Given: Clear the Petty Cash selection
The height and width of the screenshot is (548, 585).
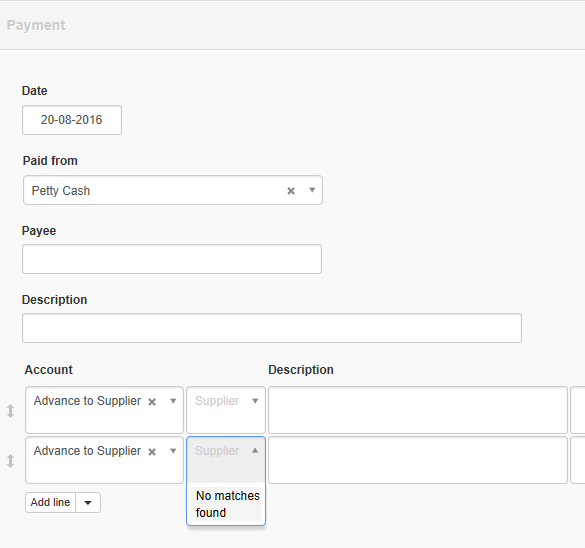Looking at the screenshot, I should coord(291,191).
